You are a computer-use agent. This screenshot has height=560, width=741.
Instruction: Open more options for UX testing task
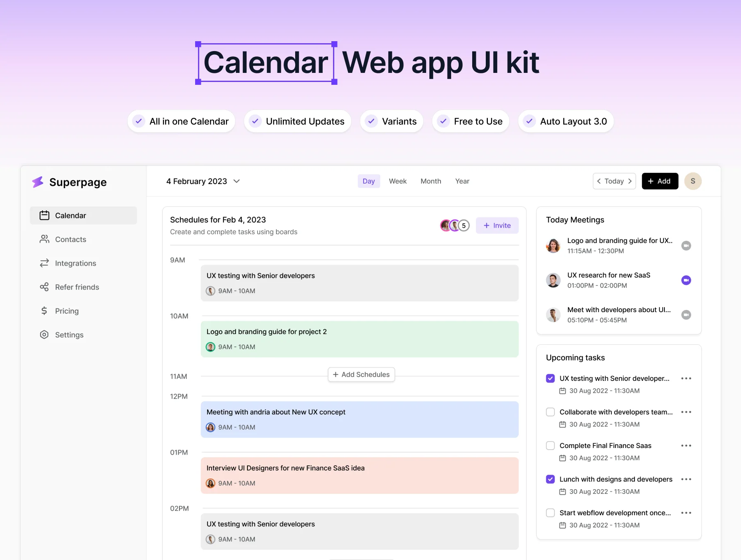pyautogui.click(x=686, y=378)
